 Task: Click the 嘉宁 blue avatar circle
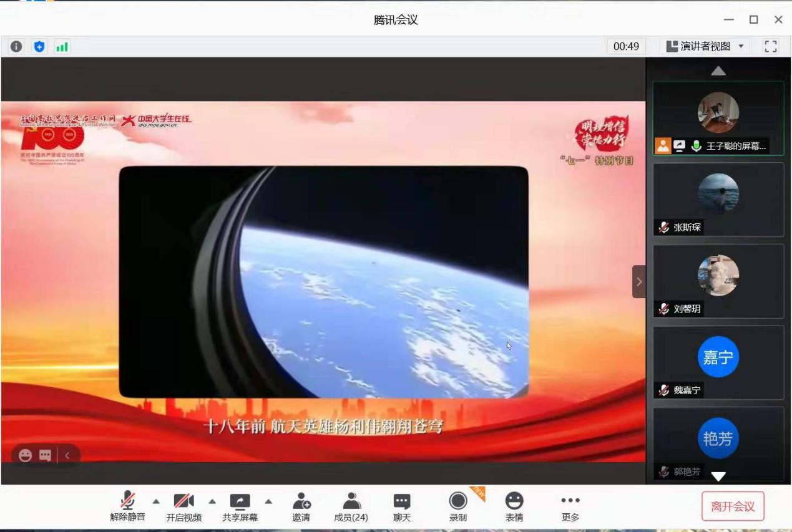718,357
